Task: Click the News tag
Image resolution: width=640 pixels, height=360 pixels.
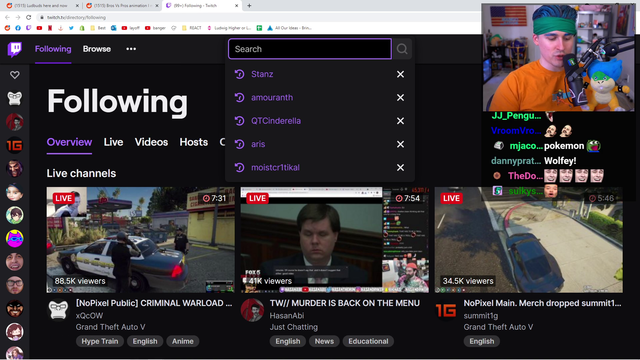Action: point(324,341)
